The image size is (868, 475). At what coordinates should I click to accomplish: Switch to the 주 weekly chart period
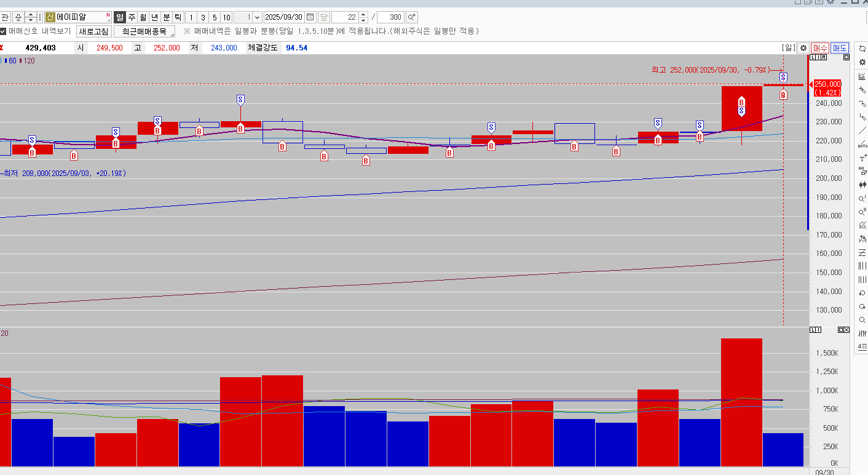click(x=132, y=17)
